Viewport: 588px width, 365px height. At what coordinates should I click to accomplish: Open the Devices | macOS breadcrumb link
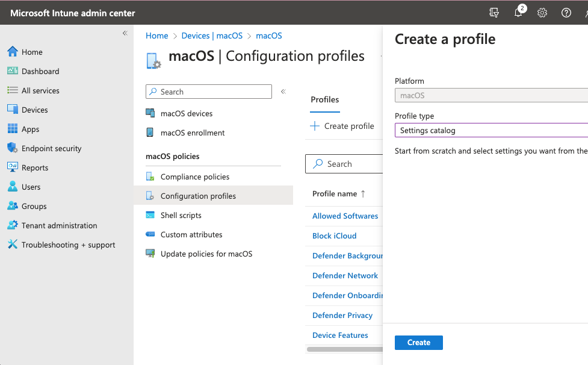tap(212, 36)
